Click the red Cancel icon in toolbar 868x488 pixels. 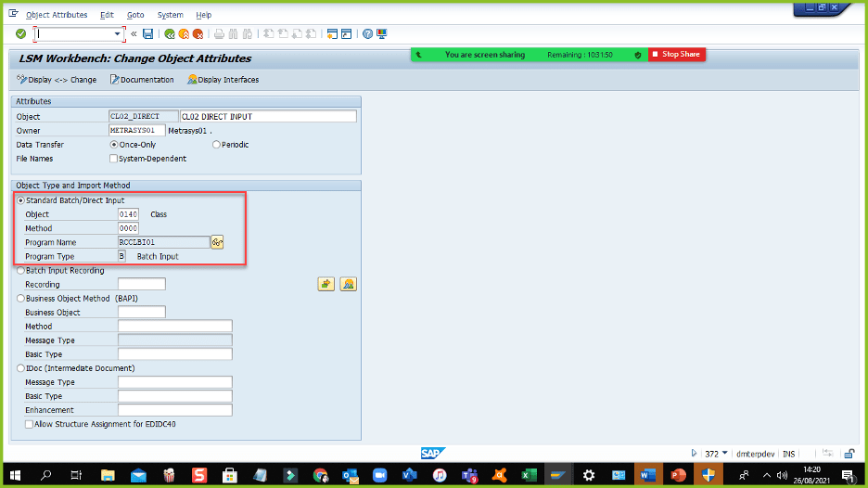pos(198,34)
